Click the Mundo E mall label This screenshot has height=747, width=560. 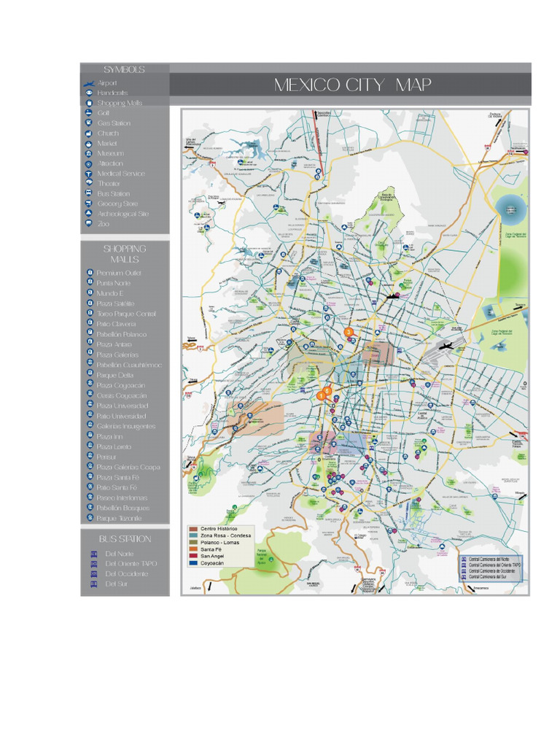click(x=110, y=293)
